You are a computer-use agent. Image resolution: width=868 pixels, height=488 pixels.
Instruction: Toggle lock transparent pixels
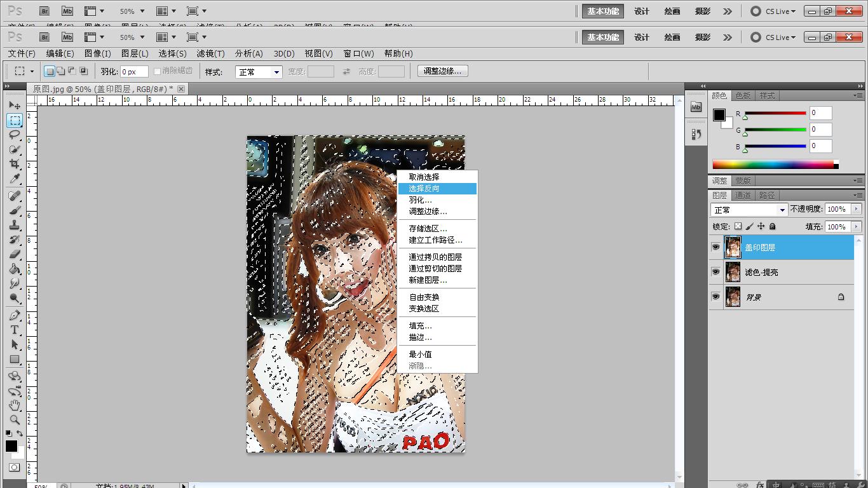click(738, 226)
